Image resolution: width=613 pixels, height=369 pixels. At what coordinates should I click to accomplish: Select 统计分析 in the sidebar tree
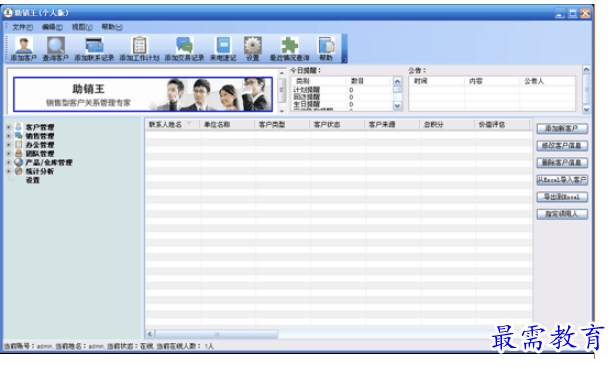[40, 171]
